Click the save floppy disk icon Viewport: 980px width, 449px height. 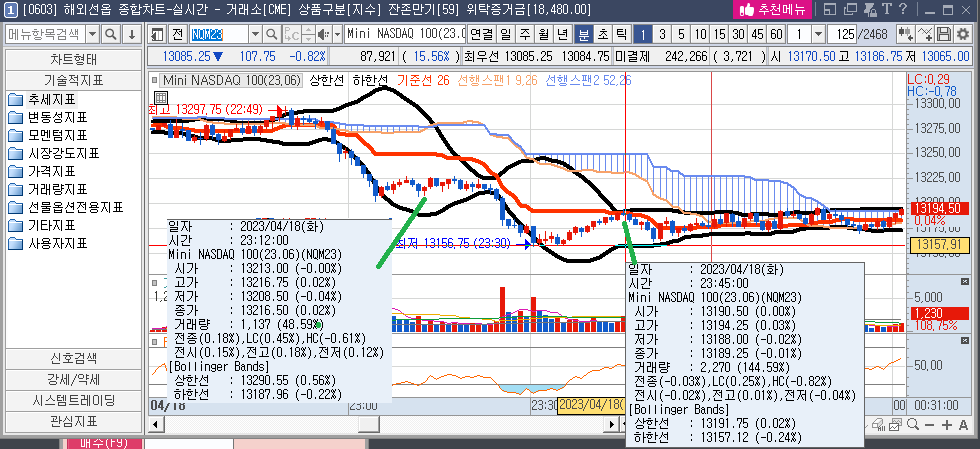click(944, 34)
